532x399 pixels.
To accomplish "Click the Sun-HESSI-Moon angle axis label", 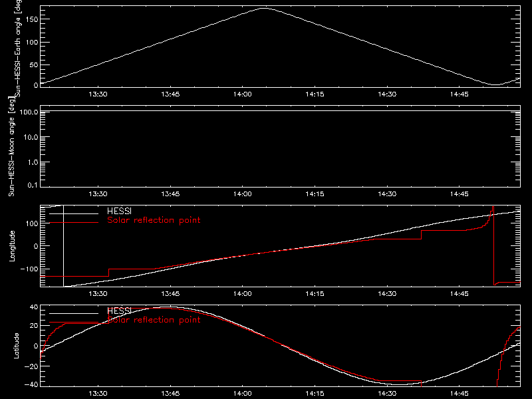I will click(11, 146).
